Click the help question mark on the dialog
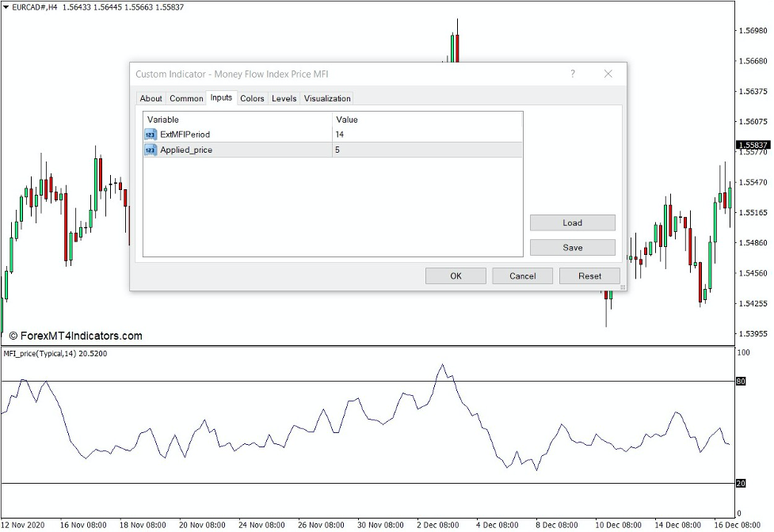Image resolution: width=774 pixels, height=532 pixels. coord(572,74)
